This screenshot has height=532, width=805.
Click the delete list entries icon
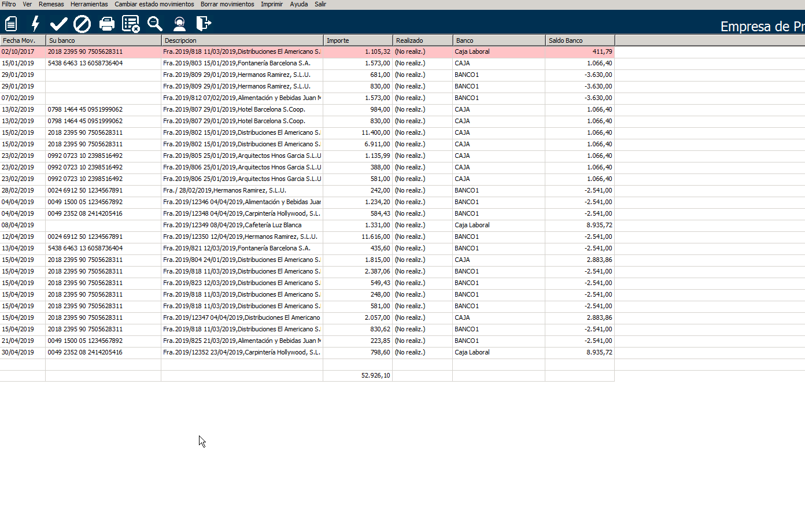(131, 24)
